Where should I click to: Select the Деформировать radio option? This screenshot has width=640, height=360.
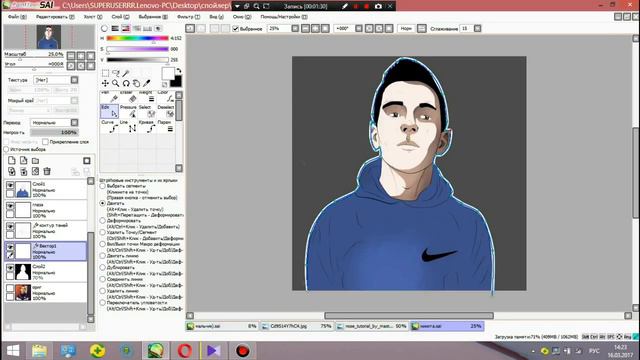(x=103, y=220)
